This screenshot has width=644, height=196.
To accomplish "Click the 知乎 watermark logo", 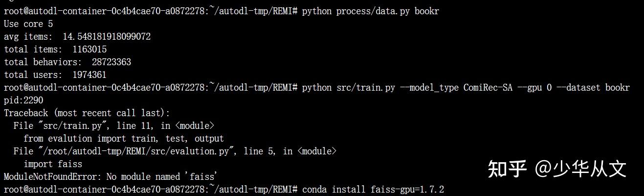I will pos(507,169).
